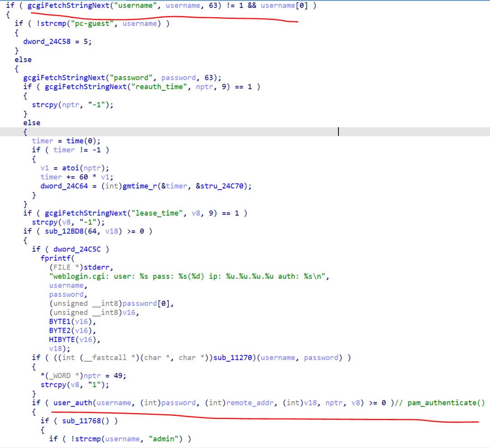Select the stru_24C70 variable reference
Viewport: 490px width, 448px height.
[x=221, y=186]
